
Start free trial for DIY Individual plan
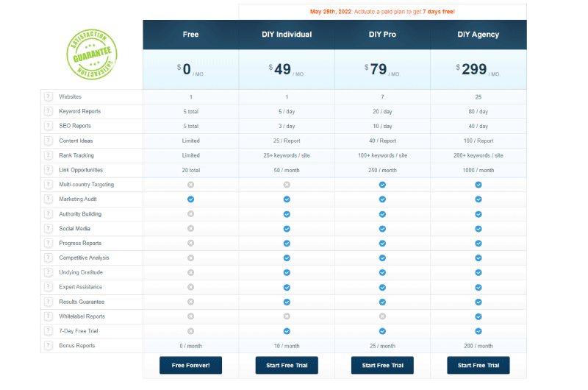(x=287, y=365)
